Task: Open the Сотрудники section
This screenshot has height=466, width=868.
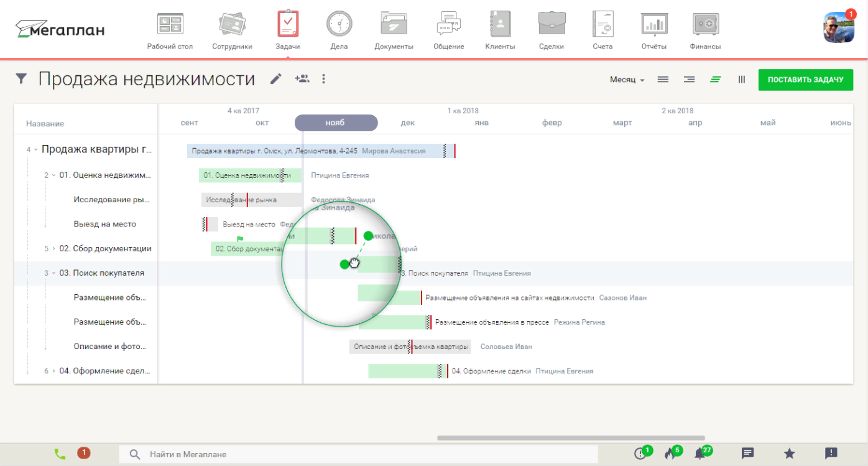Action: click(x=232, y=30)
